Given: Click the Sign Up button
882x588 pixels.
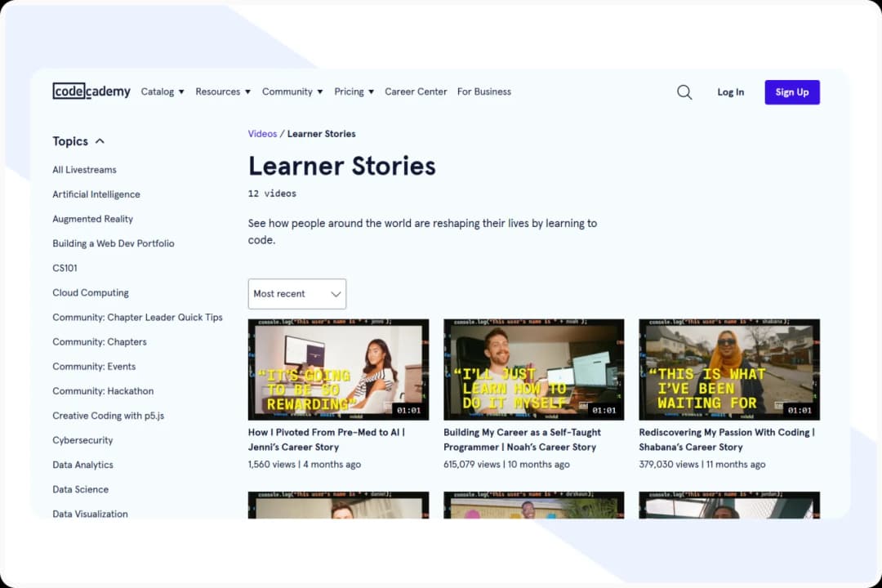Looking at the screenshot, I should point(791,92).
